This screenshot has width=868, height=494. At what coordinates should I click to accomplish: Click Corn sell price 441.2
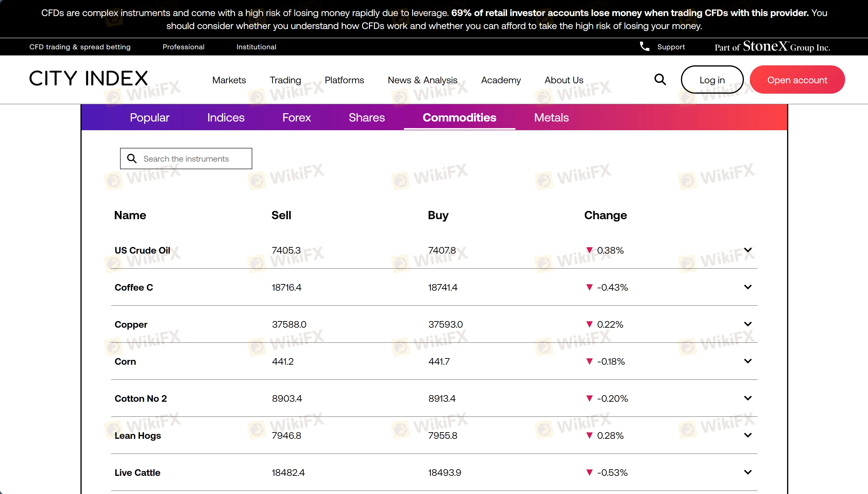[283, 362]
